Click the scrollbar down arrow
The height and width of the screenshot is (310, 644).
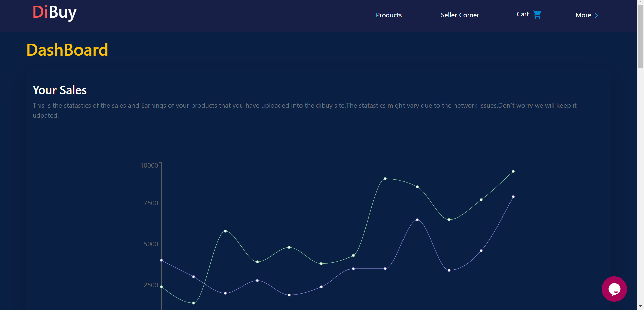click(x=640, y=306)
